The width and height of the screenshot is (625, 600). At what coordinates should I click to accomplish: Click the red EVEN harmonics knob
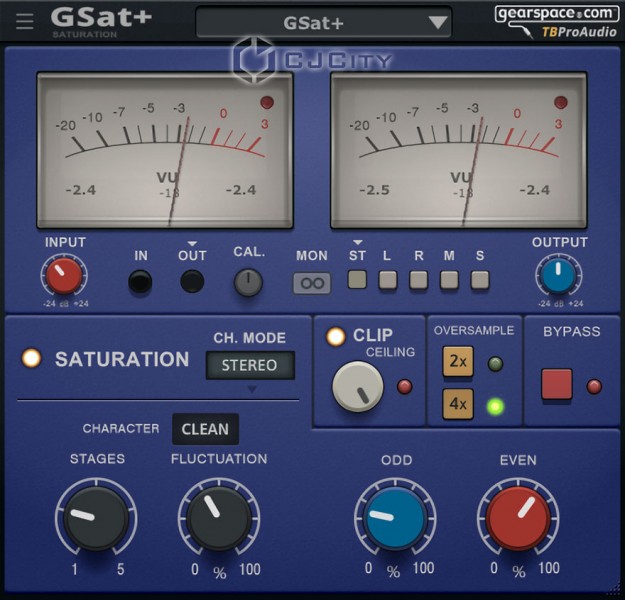coord(518,518)
